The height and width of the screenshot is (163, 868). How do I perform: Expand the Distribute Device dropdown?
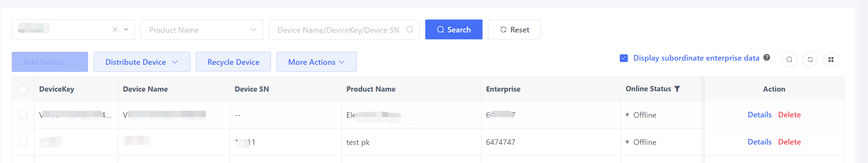(142, 62)
